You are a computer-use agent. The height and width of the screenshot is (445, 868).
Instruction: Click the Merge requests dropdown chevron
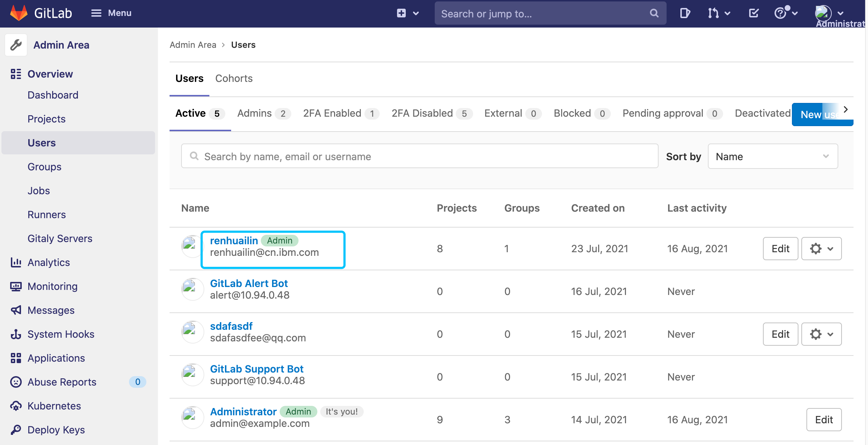pos(727,13)
